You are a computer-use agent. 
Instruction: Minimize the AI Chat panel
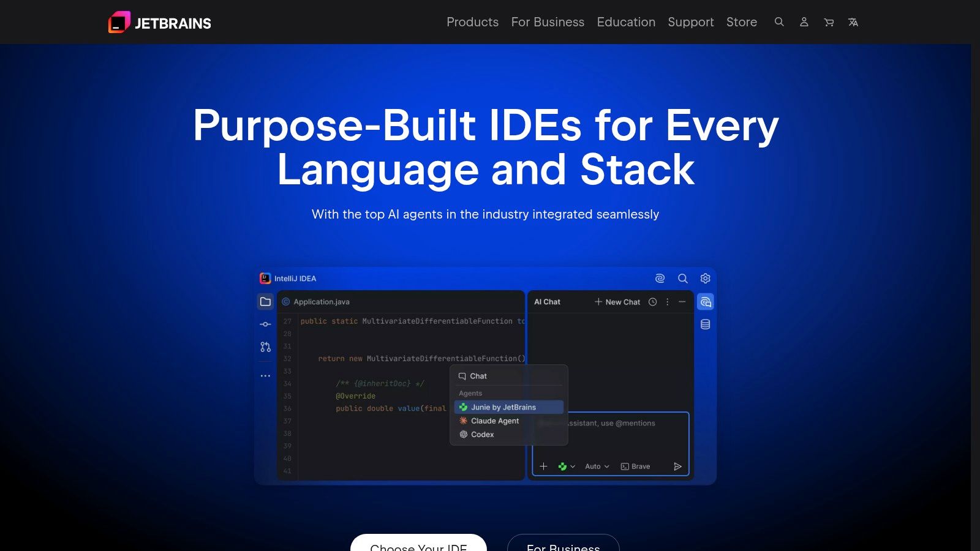(x=682, y=301)
